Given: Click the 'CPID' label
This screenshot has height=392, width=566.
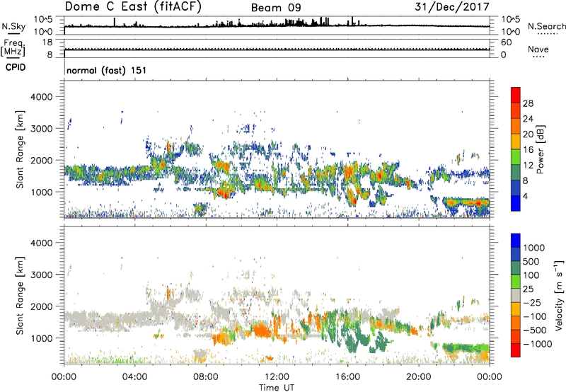Looking at the screenshot, I should click(16, 67).
